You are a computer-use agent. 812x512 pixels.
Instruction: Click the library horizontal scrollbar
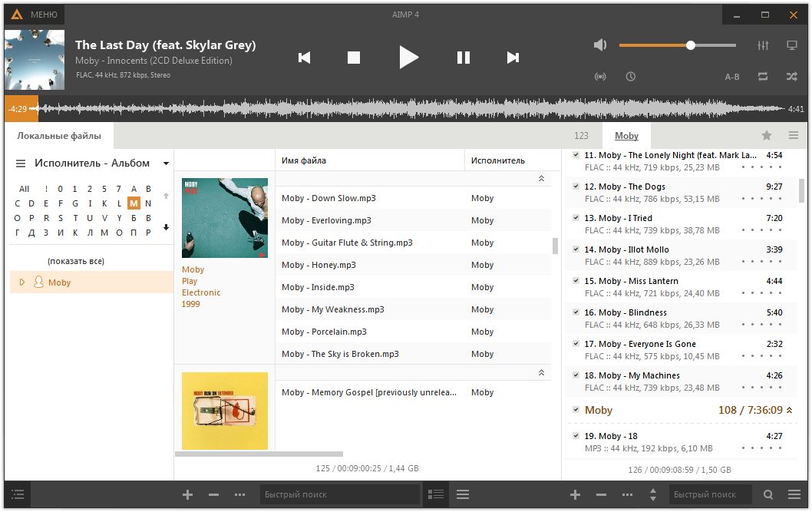[x=259, y=454]
